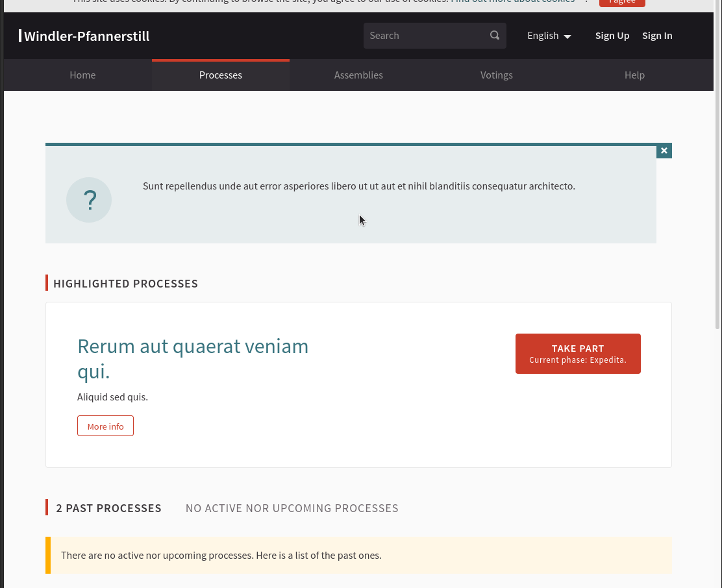Select the 2 Past Processes tab
Screen dimensions: 722x588
pyautogui.click(x=108, y=508)
